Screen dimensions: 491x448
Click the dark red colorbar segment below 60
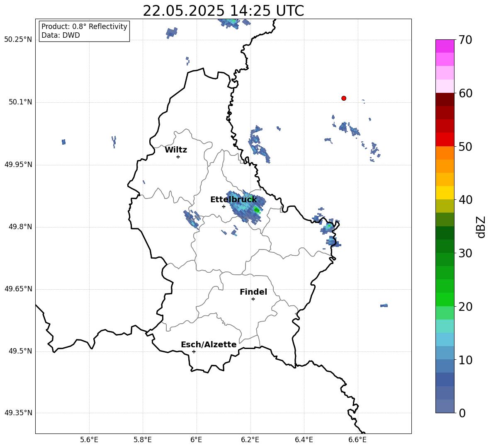coord(445,99)
